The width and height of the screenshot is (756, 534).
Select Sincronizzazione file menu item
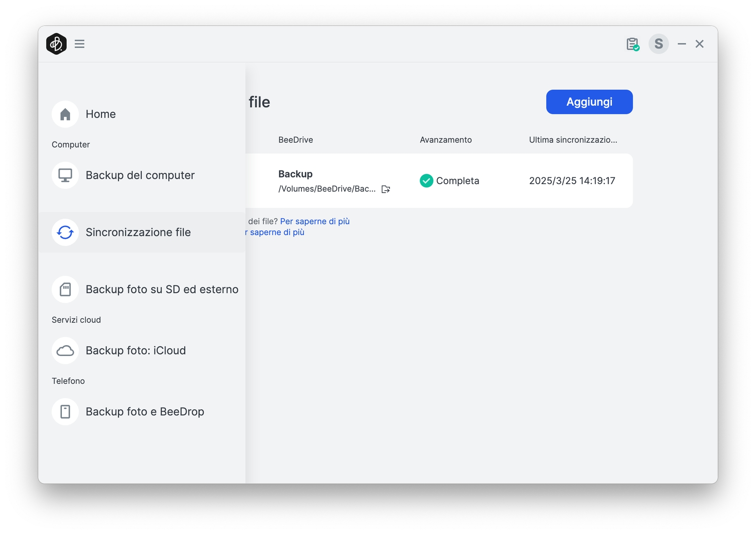tap(138, 232)
